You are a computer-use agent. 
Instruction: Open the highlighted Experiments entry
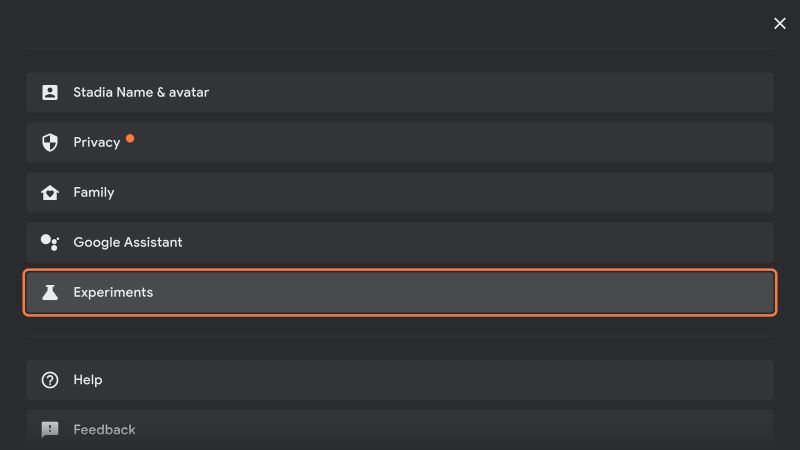[x=400, y=292]
